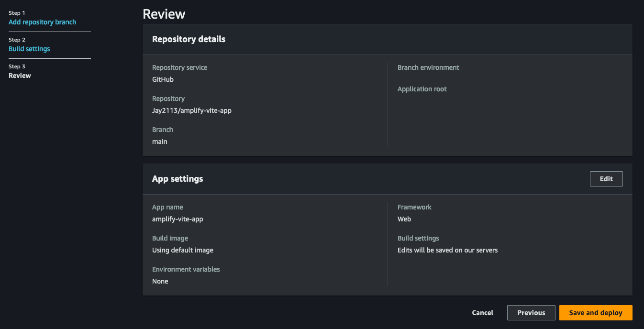Go back with the Previous button
This screenshot has height=329, width=644.
click(531, 313)
